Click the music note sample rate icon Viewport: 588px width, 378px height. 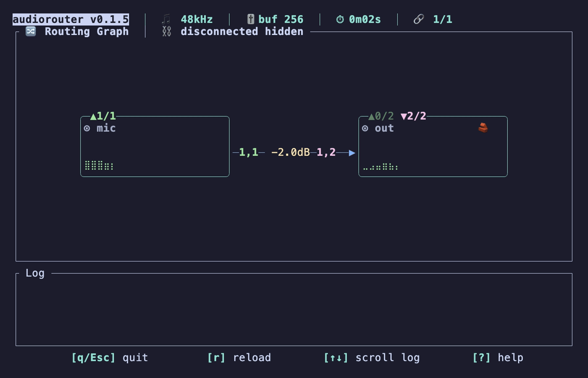[167, 19]
